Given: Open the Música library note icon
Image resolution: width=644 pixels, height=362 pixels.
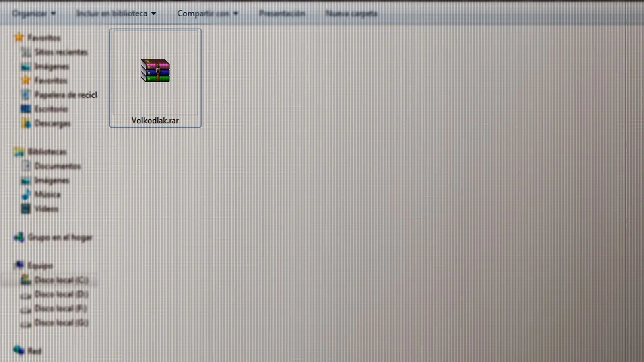Looking at the screenshot, I should pyautogui.click(x=26, y=195).
